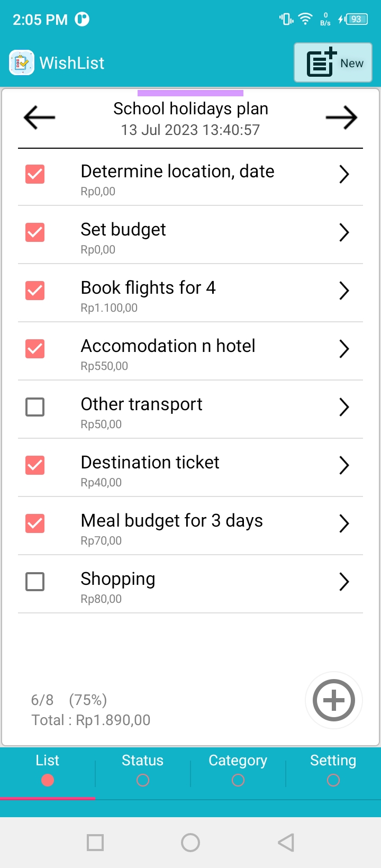Create a new list with New button
381x868 pixels.
pos(333,63)
